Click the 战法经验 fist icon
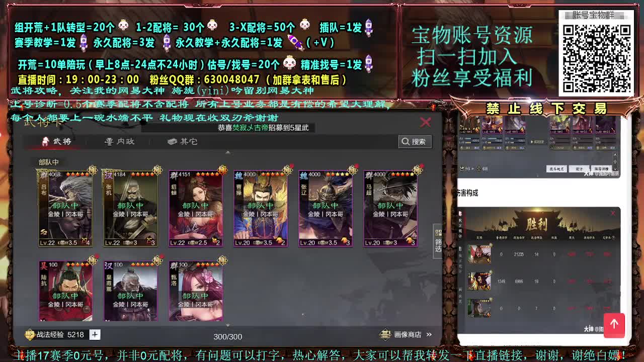 point(30,334)
